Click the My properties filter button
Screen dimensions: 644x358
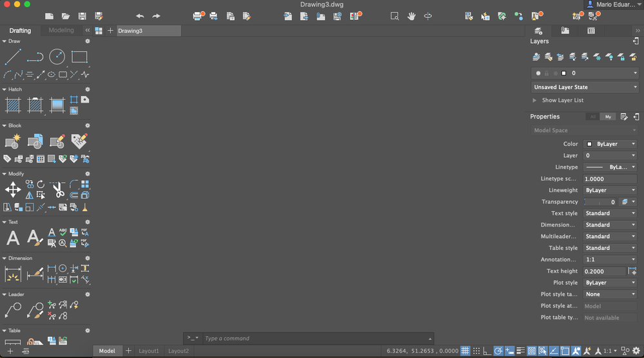[608, 117]
